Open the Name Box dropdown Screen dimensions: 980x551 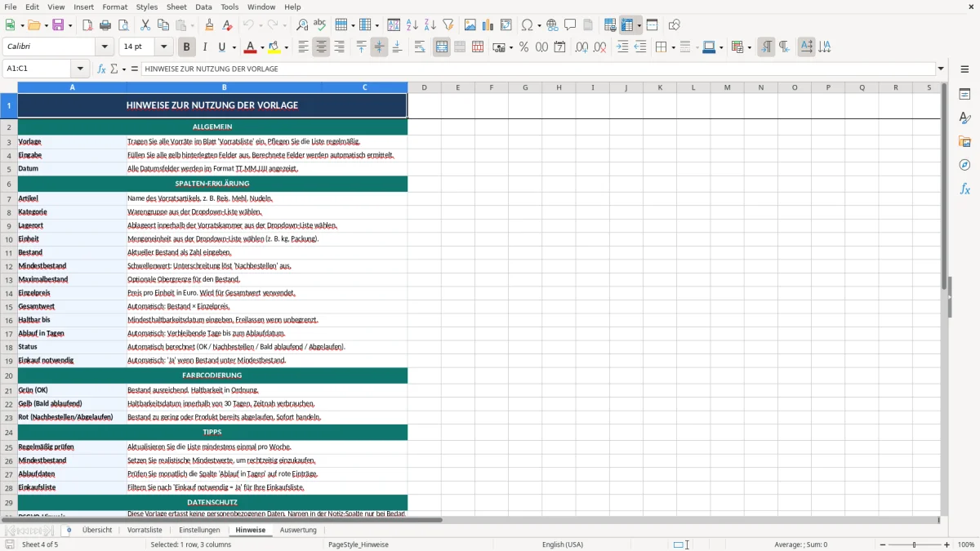(79, 69)
